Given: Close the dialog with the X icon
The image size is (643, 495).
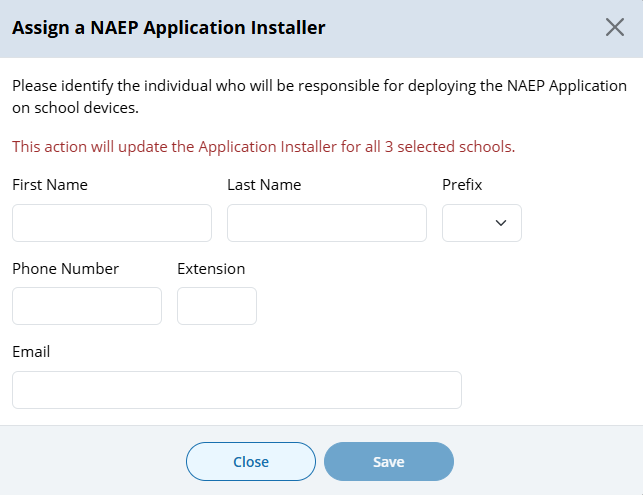Looking at the screenshot, I should click(615, 27).
